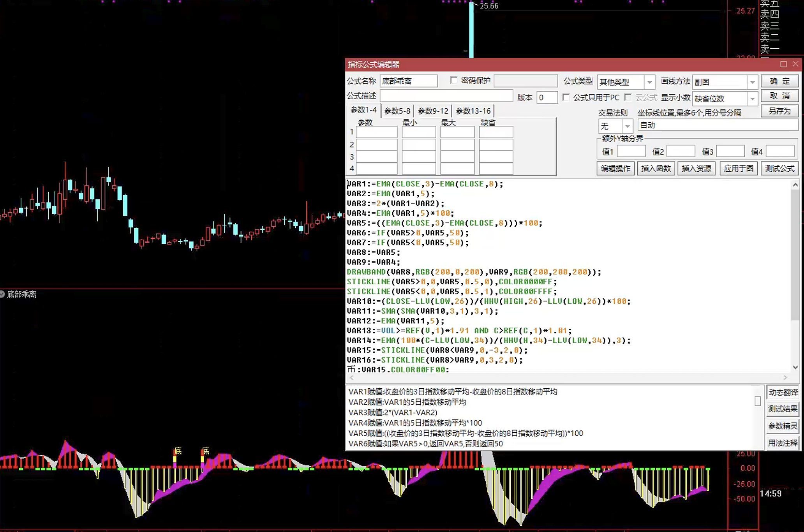This screenshot has width=804, height=532.
Task: Click the VAR1赋值 translation line
Action: click(453, 392)
